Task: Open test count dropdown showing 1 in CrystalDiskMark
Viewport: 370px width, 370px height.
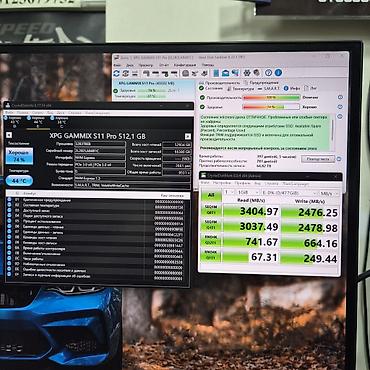Action: tap(229, 192)
